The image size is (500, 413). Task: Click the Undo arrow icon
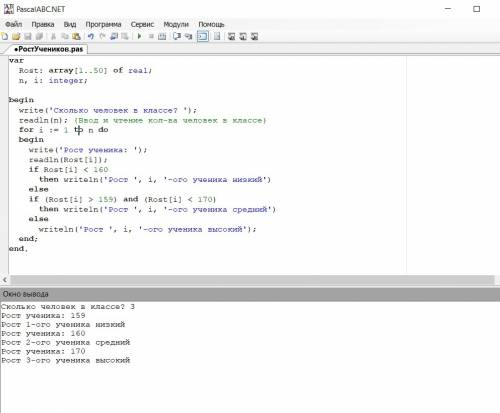coord(91,36)
